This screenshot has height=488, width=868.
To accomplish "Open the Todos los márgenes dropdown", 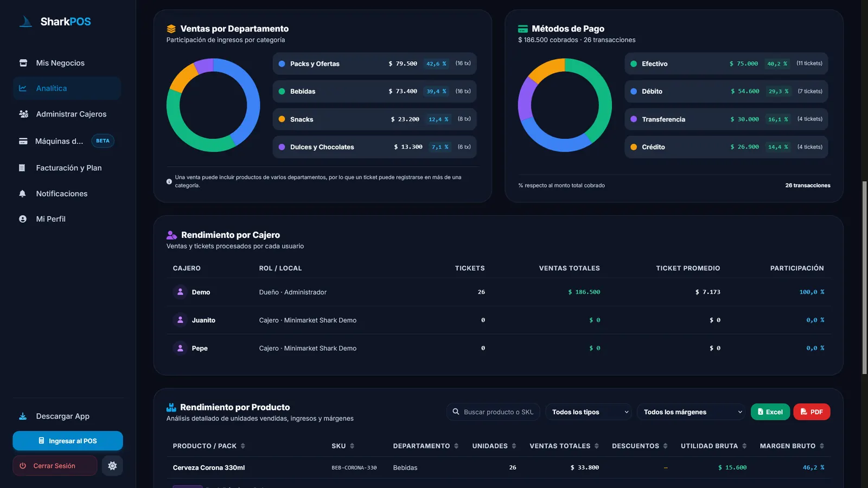I will (x=691, y=412).
